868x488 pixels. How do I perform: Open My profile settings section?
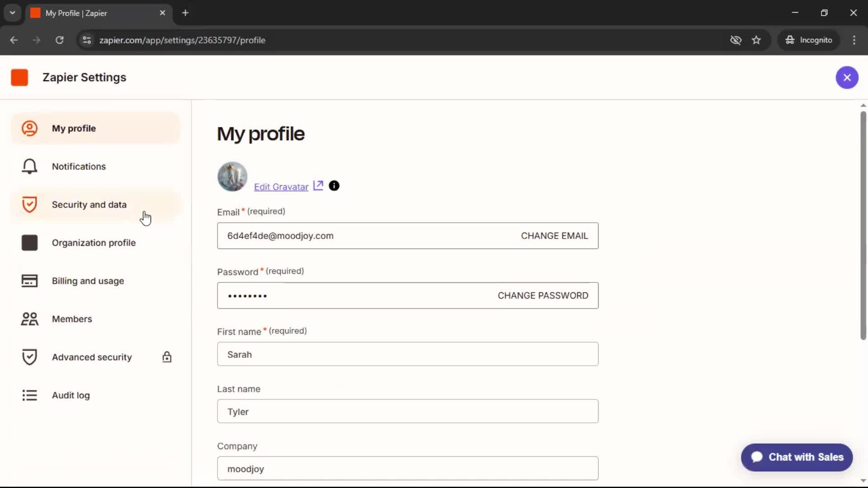click(x=95, y=128)
